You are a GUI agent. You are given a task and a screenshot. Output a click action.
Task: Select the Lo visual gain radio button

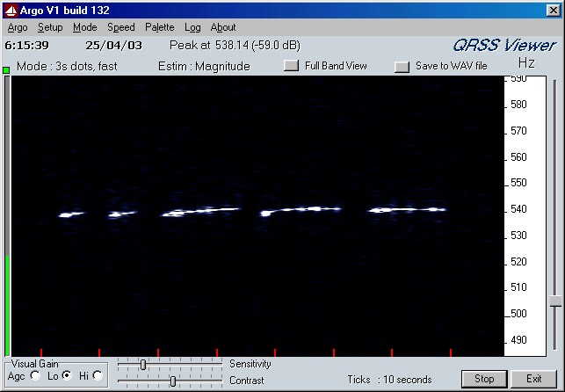tap(67, 376)
